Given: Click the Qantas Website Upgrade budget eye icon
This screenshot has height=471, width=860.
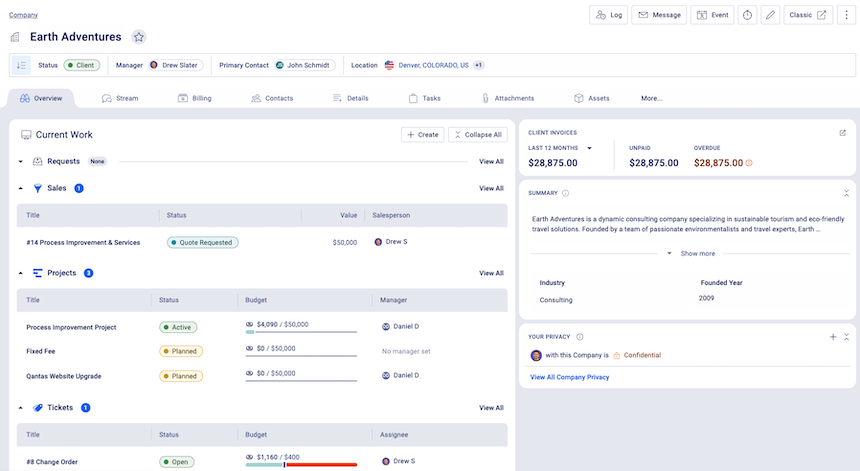Looking at the screenshot, I should 250,373.
